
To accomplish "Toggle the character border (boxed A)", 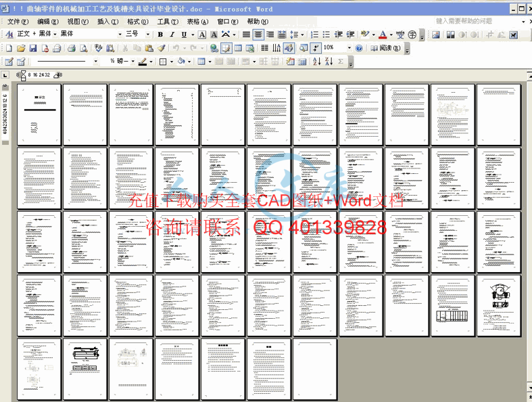I will pos(202,35).
